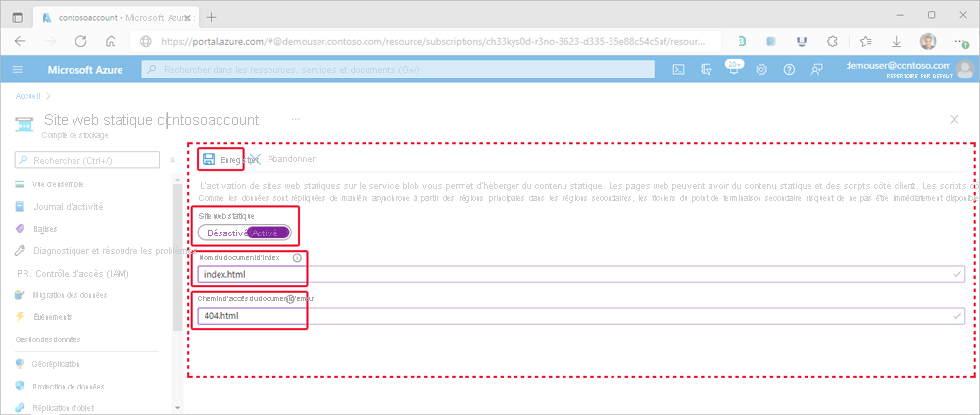Open the notifications bell with 20+ badge

click(734, 69)
